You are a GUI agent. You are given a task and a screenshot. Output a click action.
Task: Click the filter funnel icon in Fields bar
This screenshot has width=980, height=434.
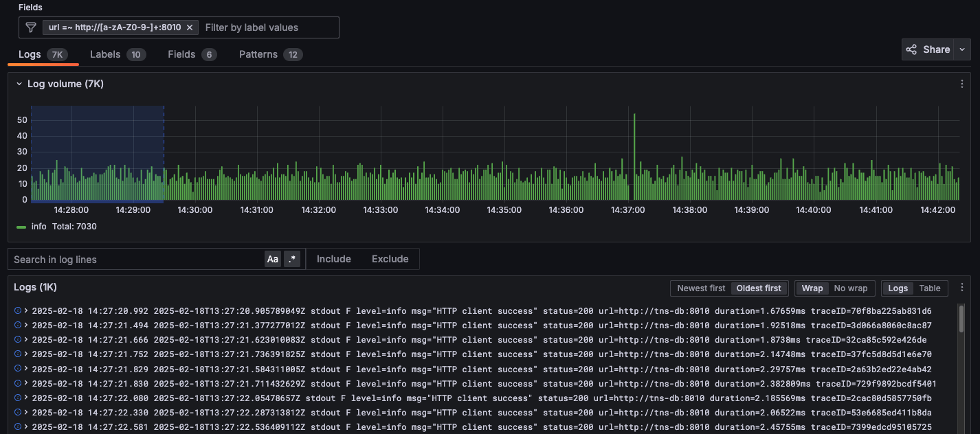point(30,27)
